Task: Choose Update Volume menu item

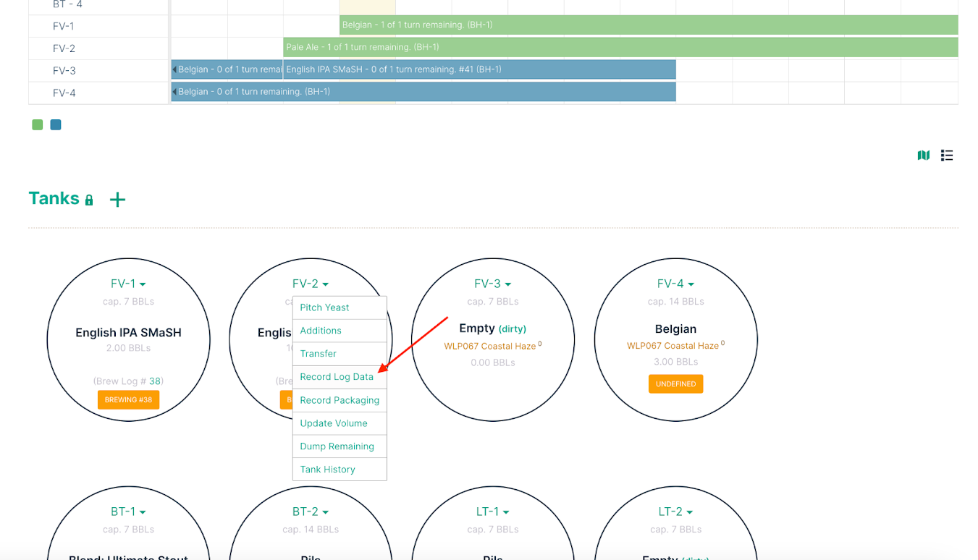Action: click(x=340, y=423)
